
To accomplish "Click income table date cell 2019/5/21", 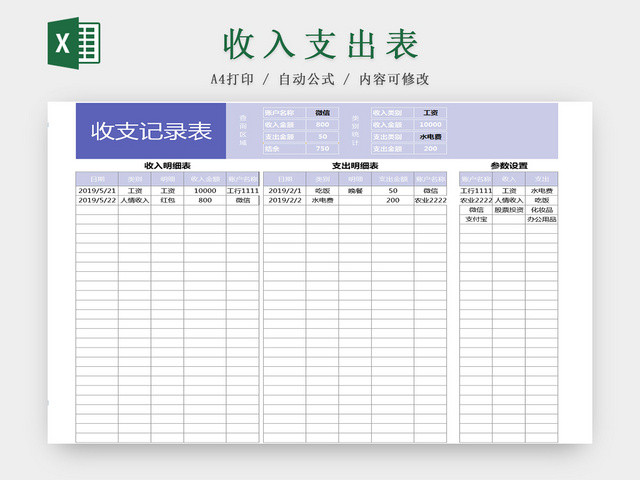I will pos(97,191).
